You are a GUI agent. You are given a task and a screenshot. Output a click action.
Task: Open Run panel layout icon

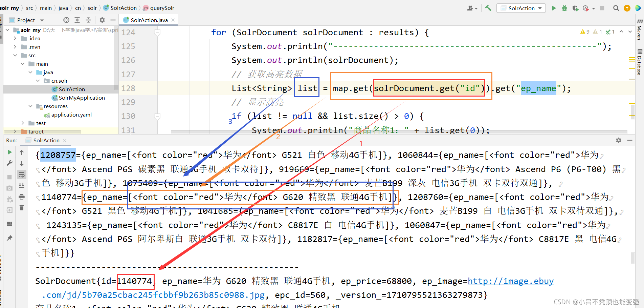pyautogui.click(x=9, y=224)
